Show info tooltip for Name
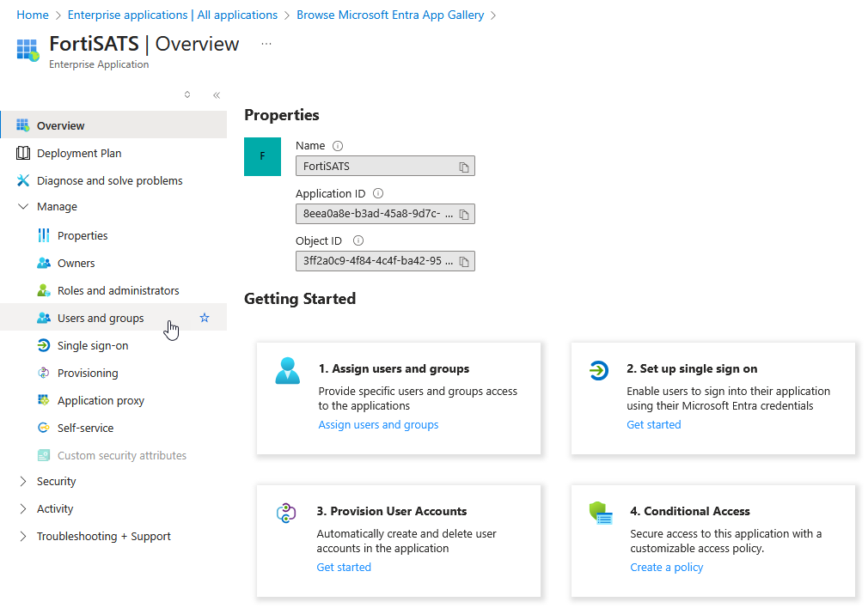868x614 pixels. [x=338, y=146]
